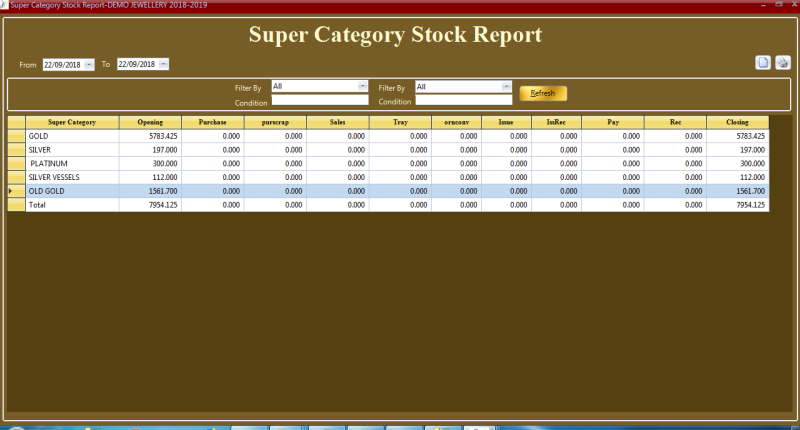Click the app icon in title bar
The width and height of the screenshot is (800, 430).
(4, 4)
